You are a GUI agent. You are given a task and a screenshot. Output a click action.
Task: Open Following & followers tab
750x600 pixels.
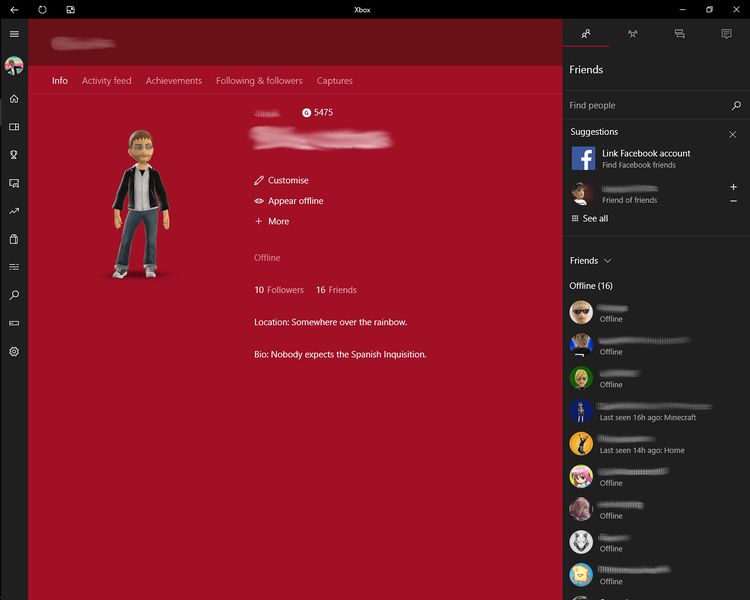259,81
